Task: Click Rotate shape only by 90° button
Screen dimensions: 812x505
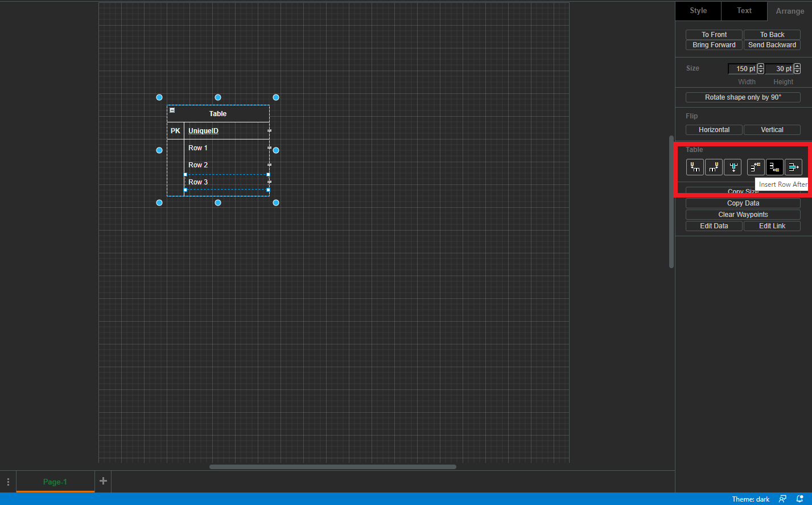Action: (743, 97)
